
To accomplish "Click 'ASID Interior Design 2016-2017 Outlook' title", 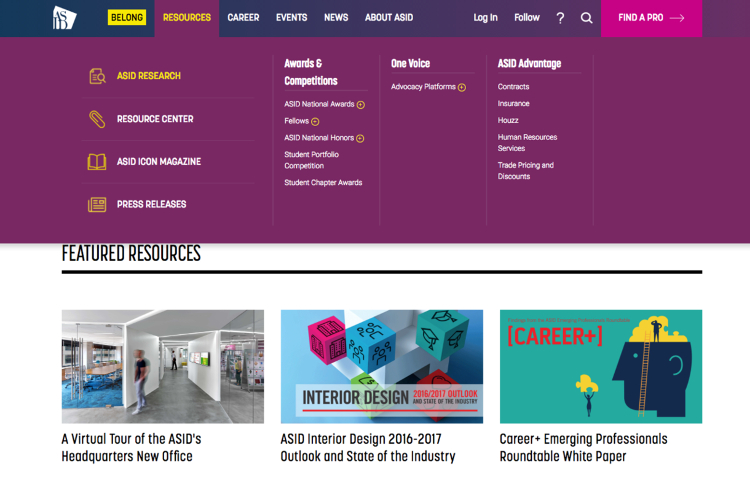I will pos(368,448).
